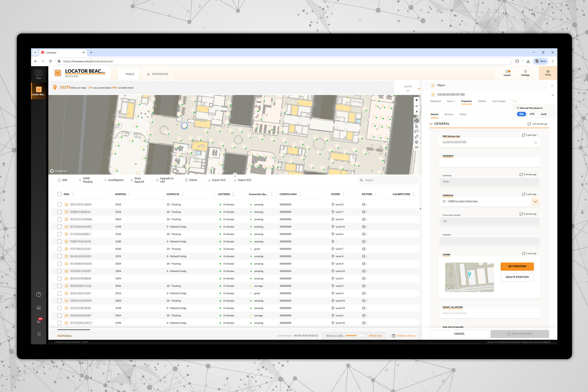Reset map orientation with the compass icon
588x392 pixels.
click(416, 112)
